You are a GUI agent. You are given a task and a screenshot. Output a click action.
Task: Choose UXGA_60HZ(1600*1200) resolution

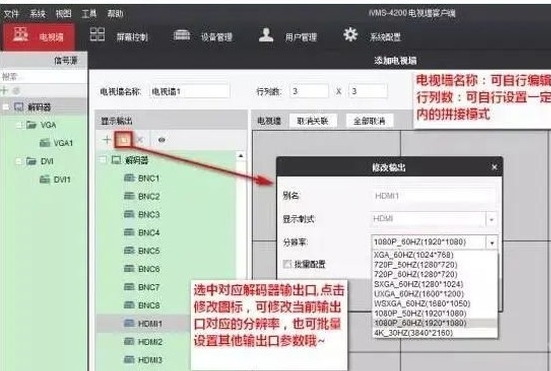(435, 294)
